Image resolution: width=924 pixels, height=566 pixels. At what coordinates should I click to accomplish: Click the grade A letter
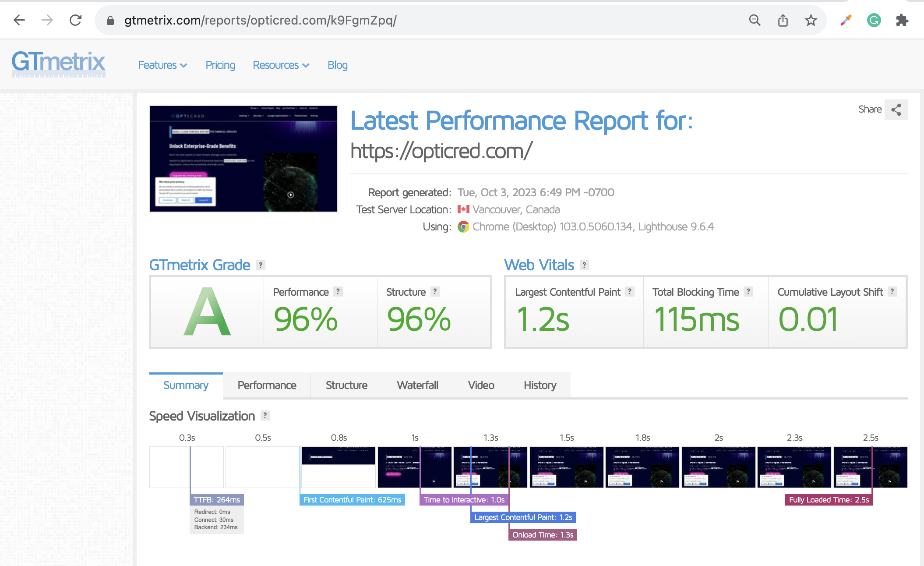[207, 312]
